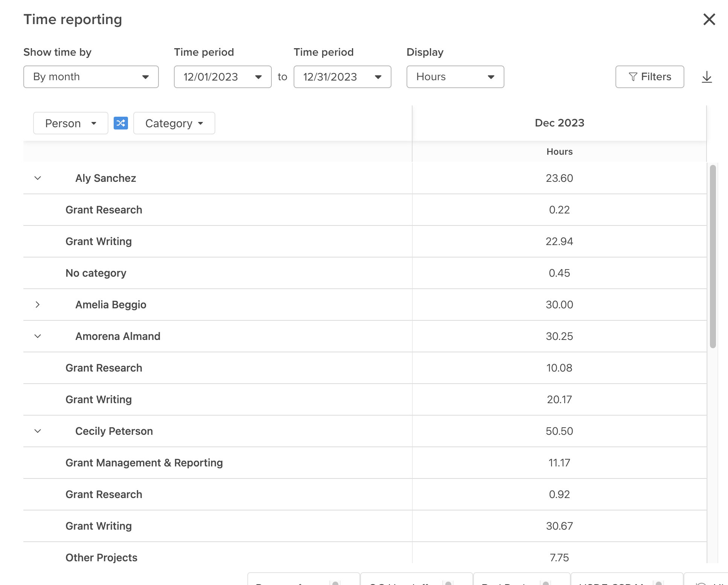
Task: Collapse the Cecily Peterson row
Action: click(38, 431)
